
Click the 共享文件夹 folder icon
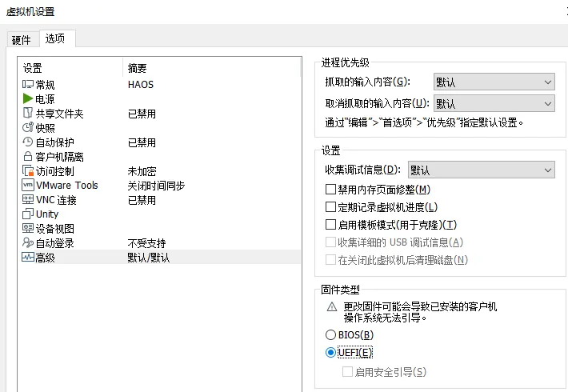coord(28,113)
